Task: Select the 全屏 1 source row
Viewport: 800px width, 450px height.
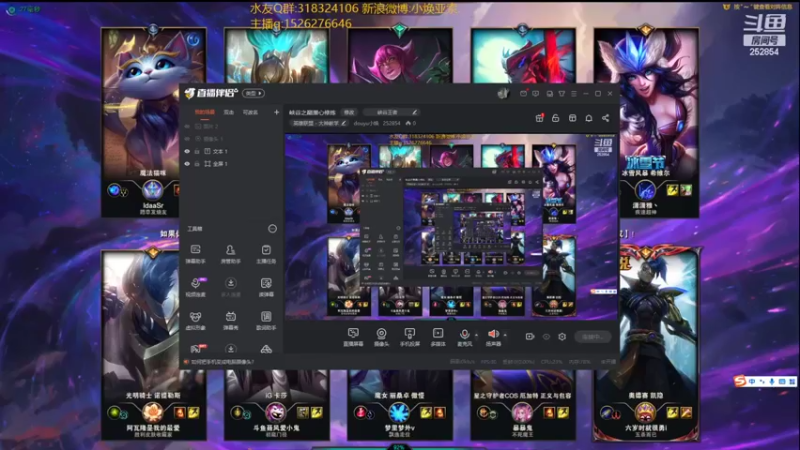Action: point(232,164)
